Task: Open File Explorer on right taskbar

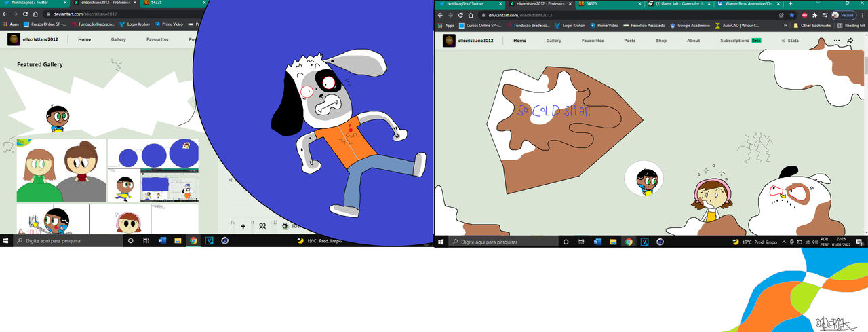Action: click(613, 241)
